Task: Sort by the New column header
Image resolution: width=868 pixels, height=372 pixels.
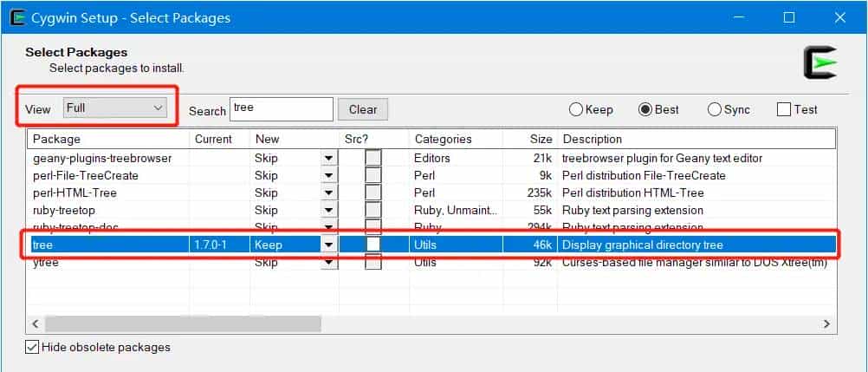Action: [295, 139]
